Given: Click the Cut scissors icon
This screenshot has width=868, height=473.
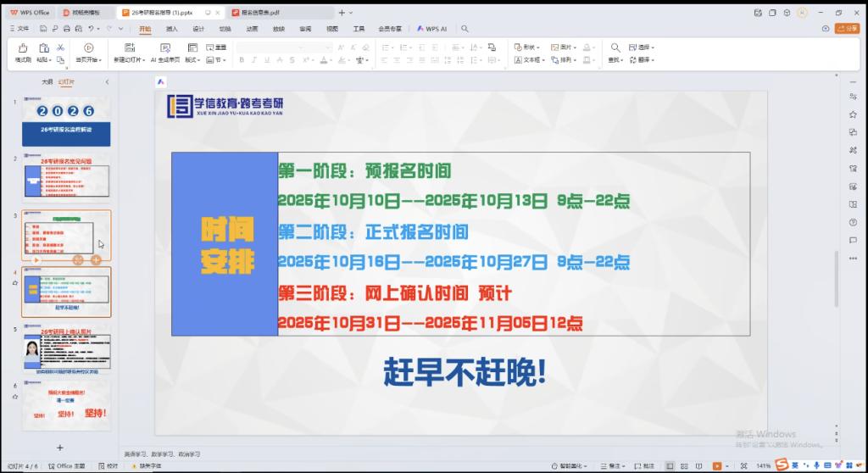Looking at the screenshot, I should pyautogui.click(x=55, y=47).
